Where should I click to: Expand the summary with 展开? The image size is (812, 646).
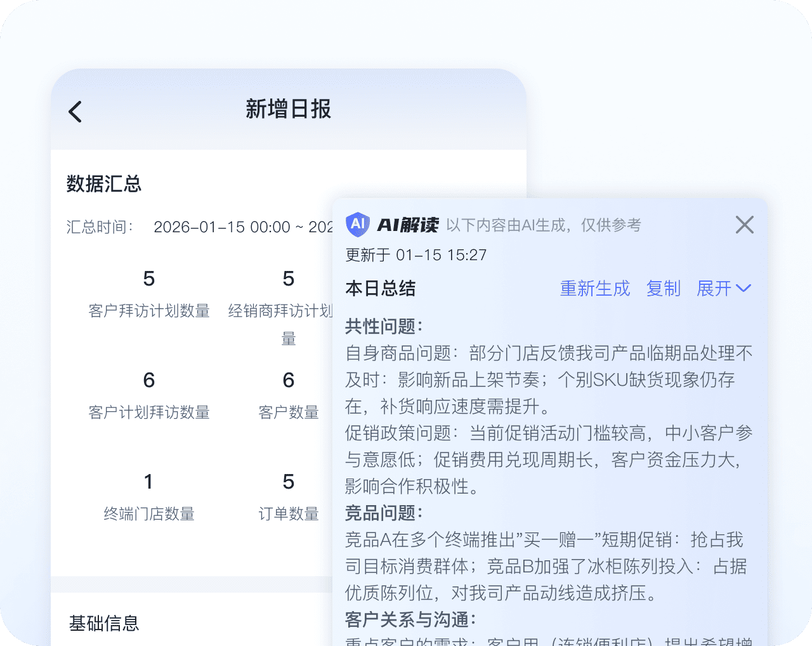pyautogui.click(x=714, y=289)
